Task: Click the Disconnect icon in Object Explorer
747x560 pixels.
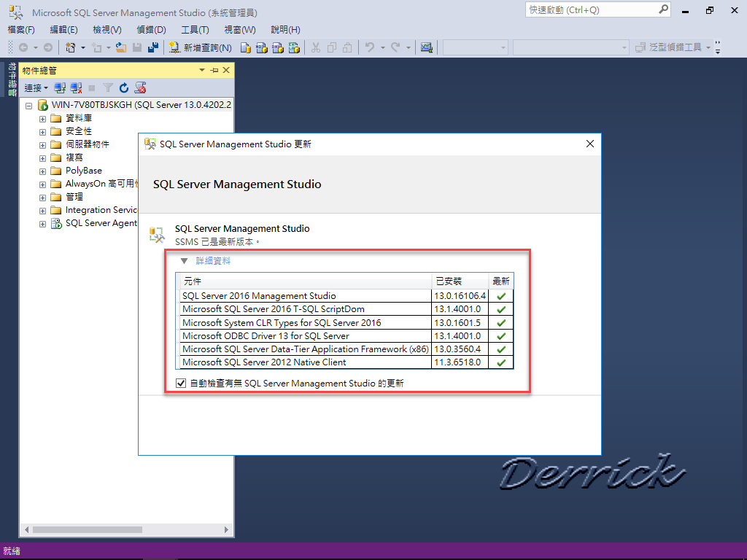Action: 74,87
